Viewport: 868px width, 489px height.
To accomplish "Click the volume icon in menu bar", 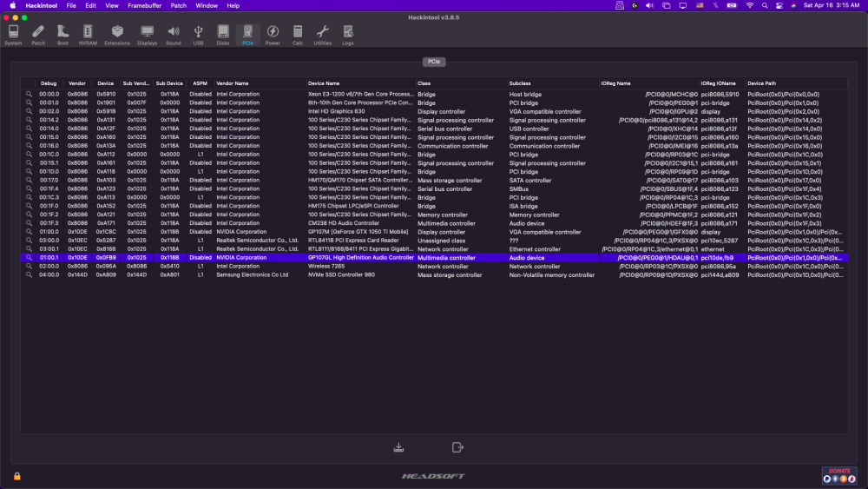I will 650,5.
